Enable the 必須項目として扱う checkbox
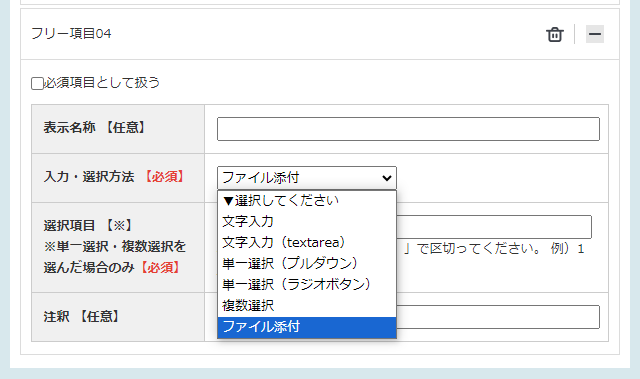The height and width of the screenshot is (379, 640). click(x=37, y=83)
